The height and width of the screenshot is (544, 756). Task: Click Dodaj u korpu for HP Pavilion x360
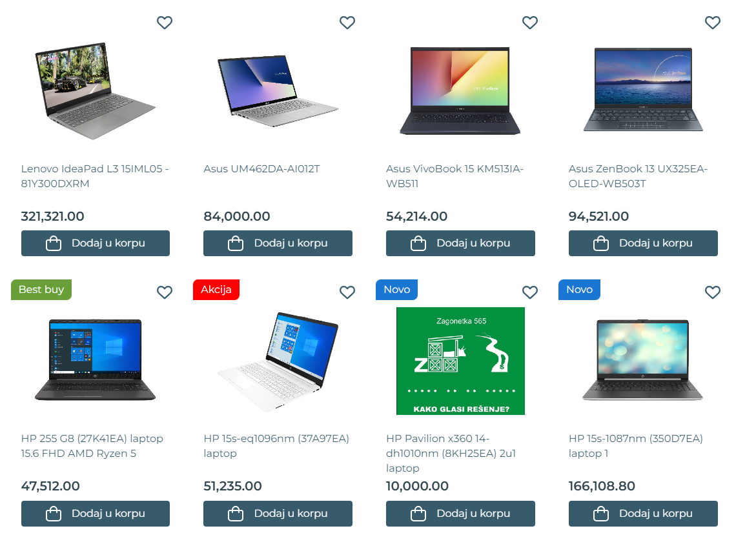coord(460,514)
